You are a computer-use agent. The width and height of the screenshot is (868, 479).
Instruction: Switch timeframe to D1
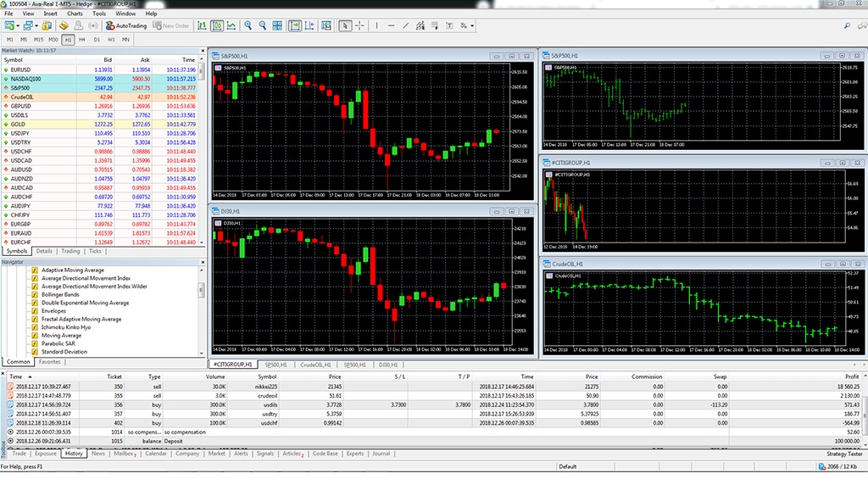point(97,40)
